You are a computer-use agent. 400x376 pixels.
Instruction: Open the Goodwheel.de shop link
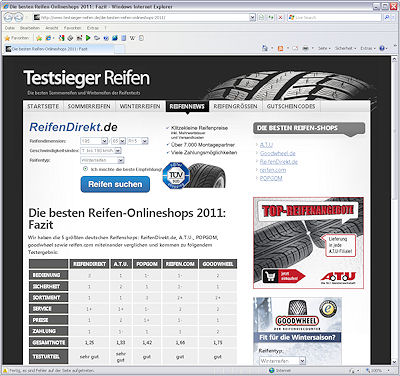coord(278,153)
